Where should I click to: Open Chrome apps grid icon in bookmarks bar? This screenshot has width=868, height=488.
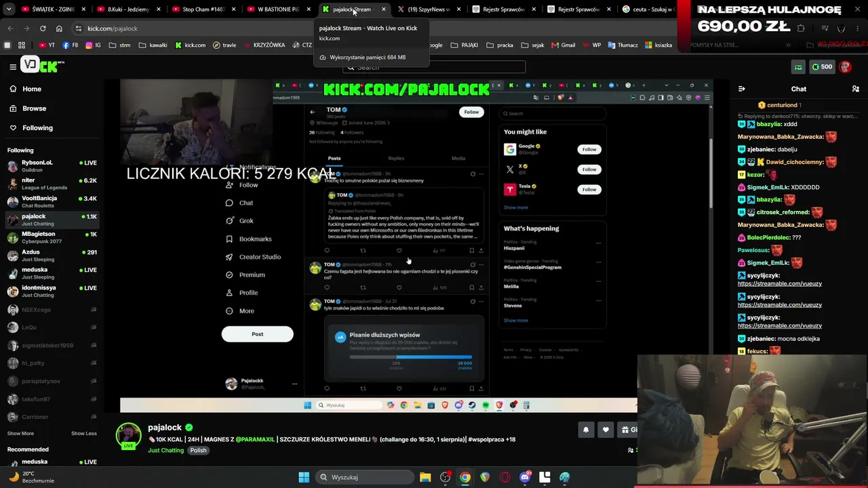(22, 45)
